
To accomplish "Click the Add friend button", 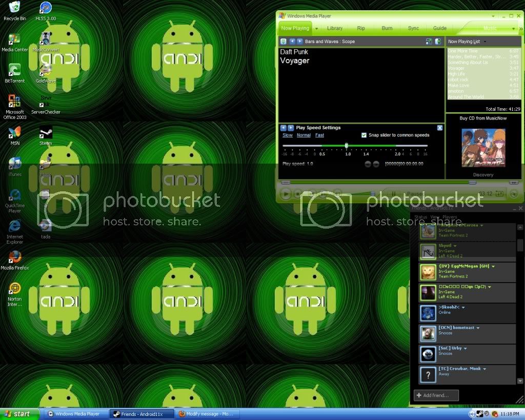I will (x=436, y=395).
